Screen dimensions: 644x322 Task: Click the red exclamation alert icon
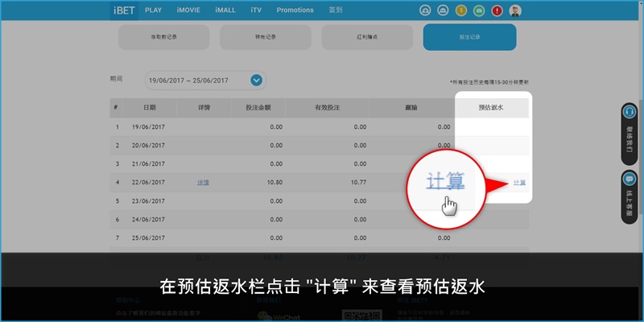point(497,10)
